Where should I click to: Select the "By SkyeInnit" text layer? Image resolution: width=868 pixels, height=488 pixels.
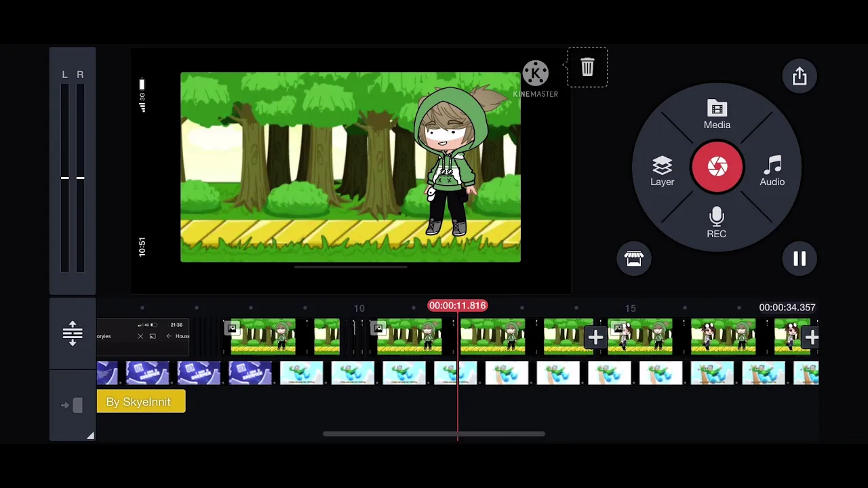141,402
